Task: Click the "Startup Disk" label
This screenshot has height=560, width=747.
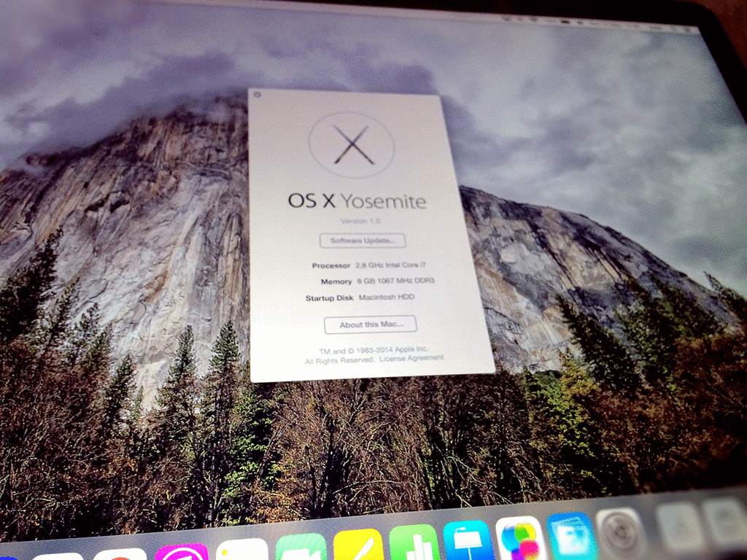Action: tap(329, 298)
